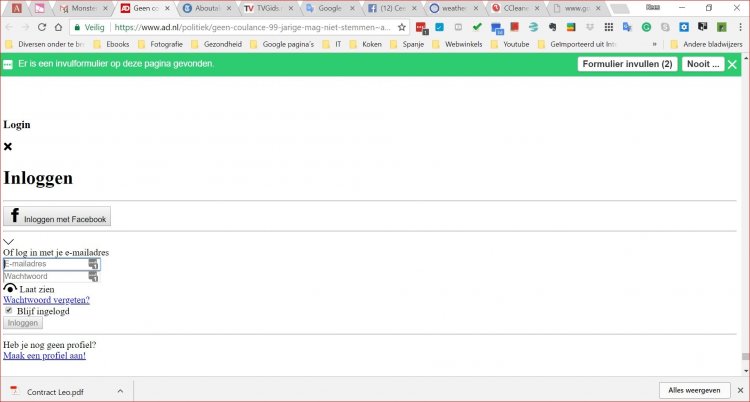Toggle Laat zien password visibility eye
The image size is (750, 402).
(10, 289)
